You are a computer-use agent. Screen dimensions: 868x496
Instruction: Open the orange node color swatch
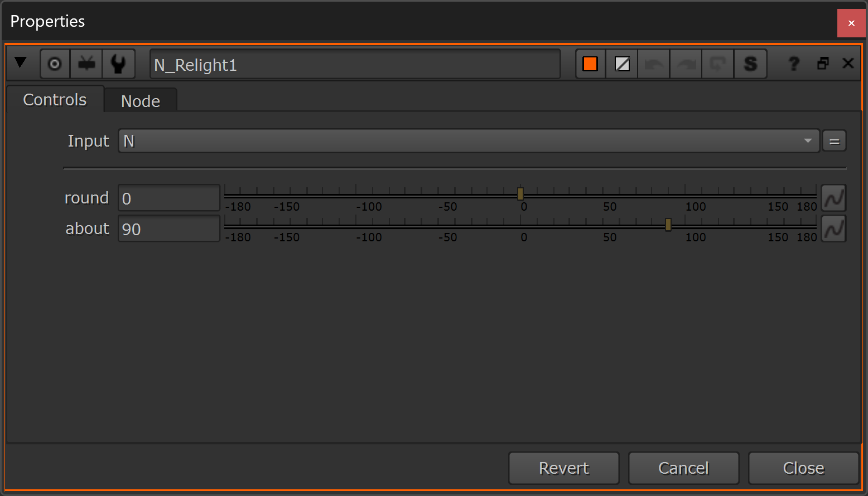tap(590, 64)
